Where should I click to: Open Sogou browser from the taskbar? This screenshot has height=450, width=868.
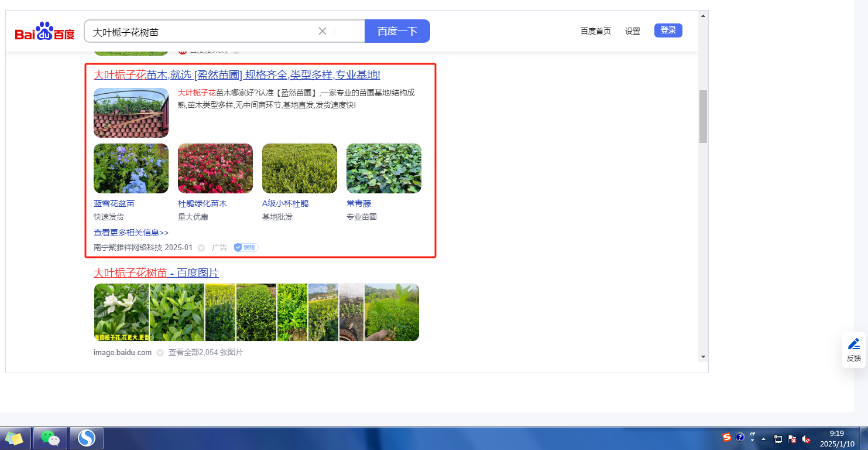coord(87,438)
